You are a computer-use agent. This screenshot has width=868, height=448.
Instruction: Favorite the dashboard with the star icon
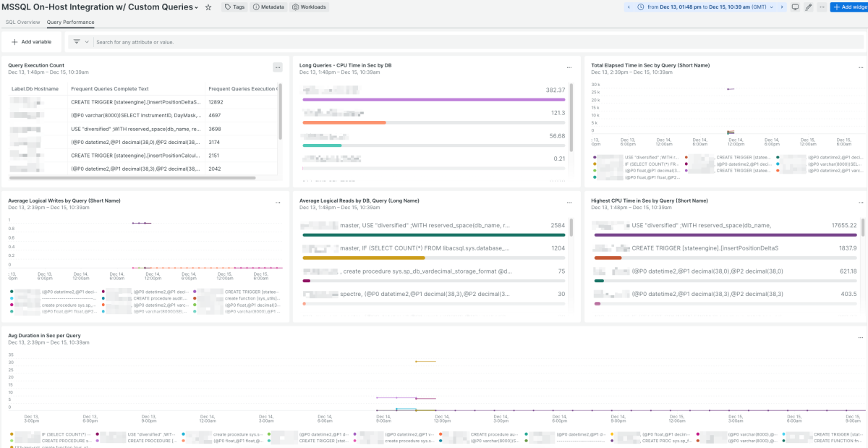point(208,7)
